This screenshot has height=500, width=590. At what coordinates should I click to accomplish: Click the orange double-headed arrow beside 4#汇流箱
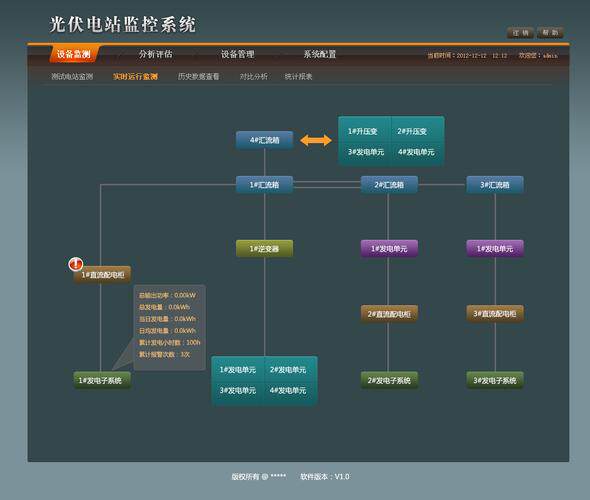(x=316, y=140)
